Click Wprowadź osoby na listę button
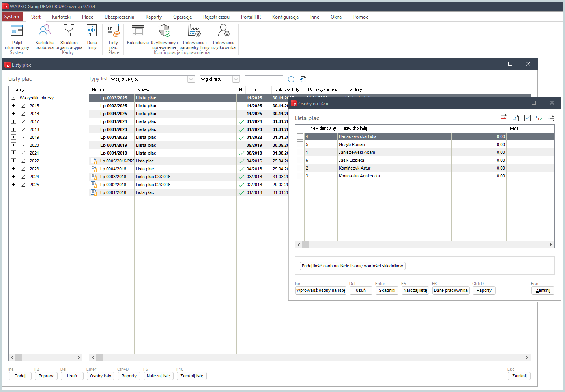Image resolution: width=565 pixels, height=392 pixels. point(321,290)
